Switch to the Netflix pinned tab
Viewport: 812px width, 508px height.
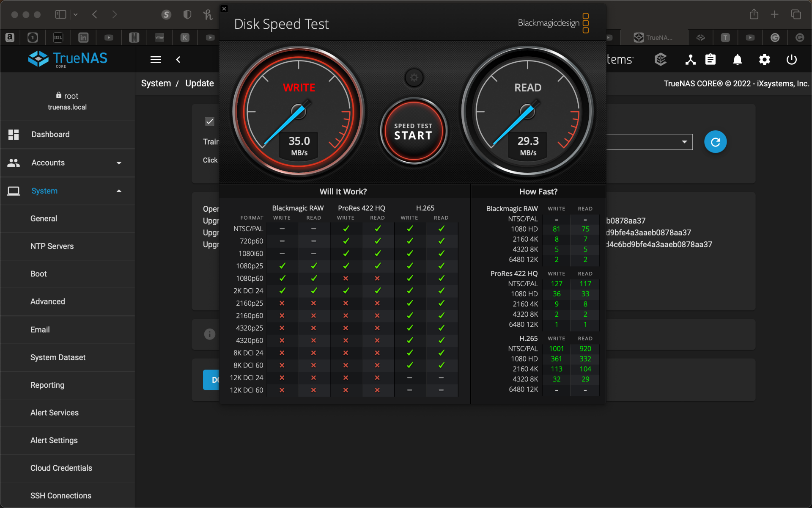pyautogui.click(x=134, y=37)
